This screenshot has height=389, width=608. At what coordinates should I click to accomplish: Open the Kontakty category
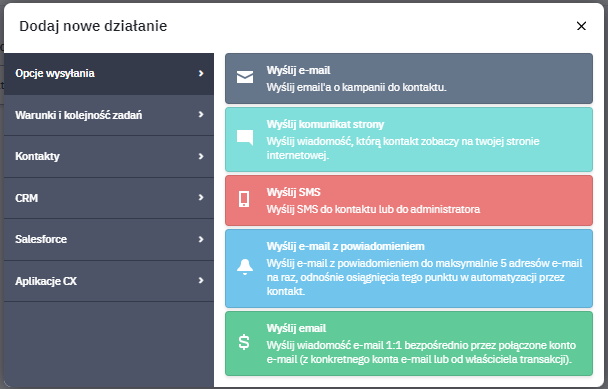109,157
